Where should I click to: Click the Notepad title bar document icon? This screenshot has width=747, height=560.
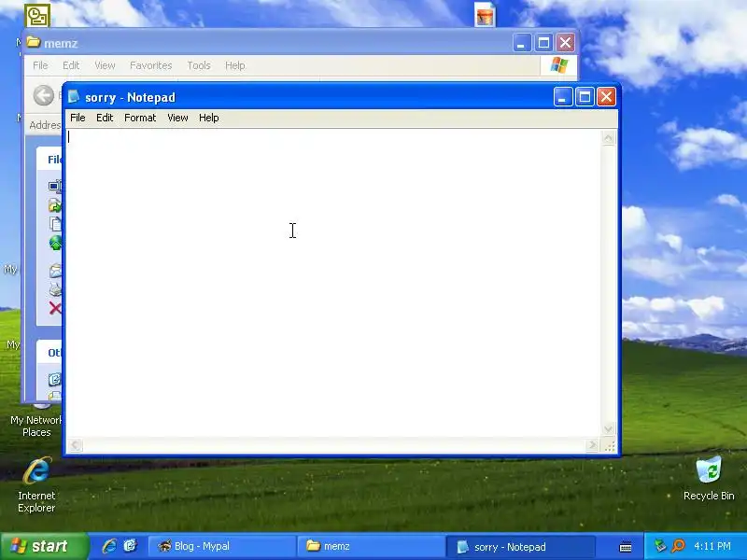74,97
